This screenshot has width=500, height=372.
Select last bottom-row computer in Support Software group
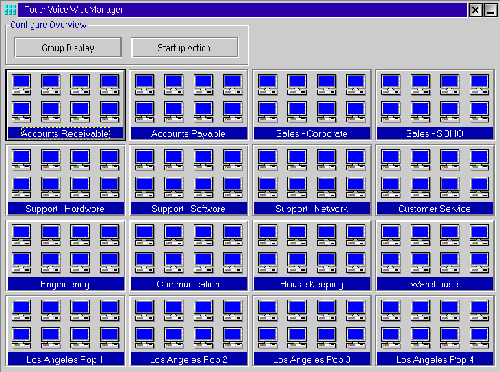click(x=232, y=187)
